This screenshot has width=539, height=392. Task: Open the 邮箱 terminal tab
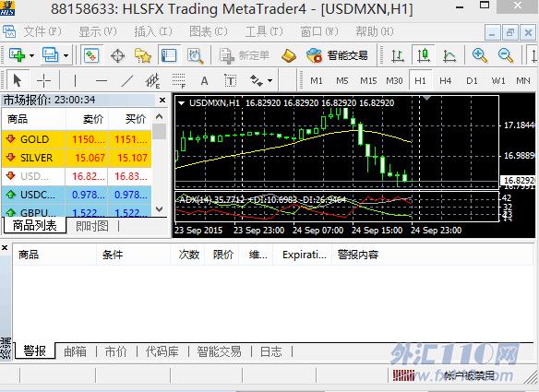coord(76,351)
